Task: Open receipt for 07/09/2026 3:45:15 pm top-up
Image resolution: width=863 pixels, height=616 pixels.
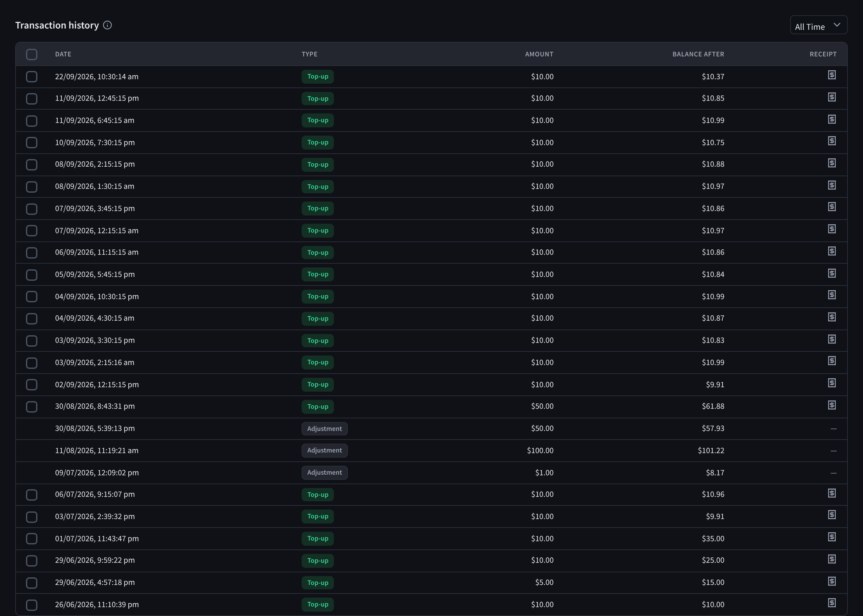Action: point(832,207)
